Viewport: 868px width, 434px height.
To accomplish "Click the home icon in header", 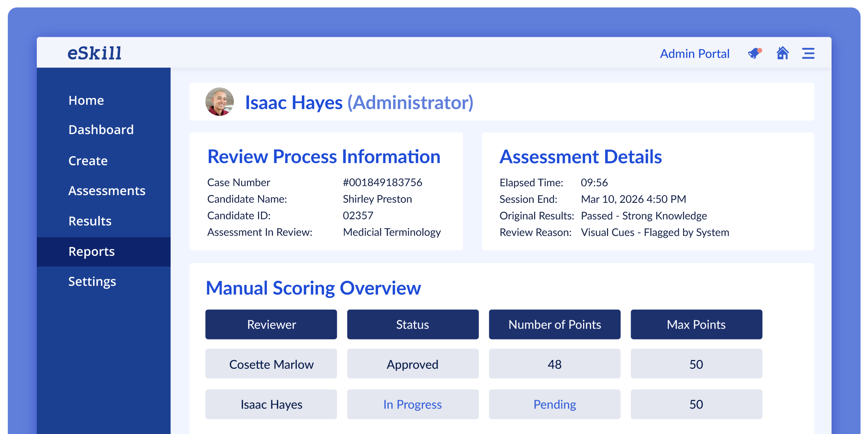I will (783, 53).
